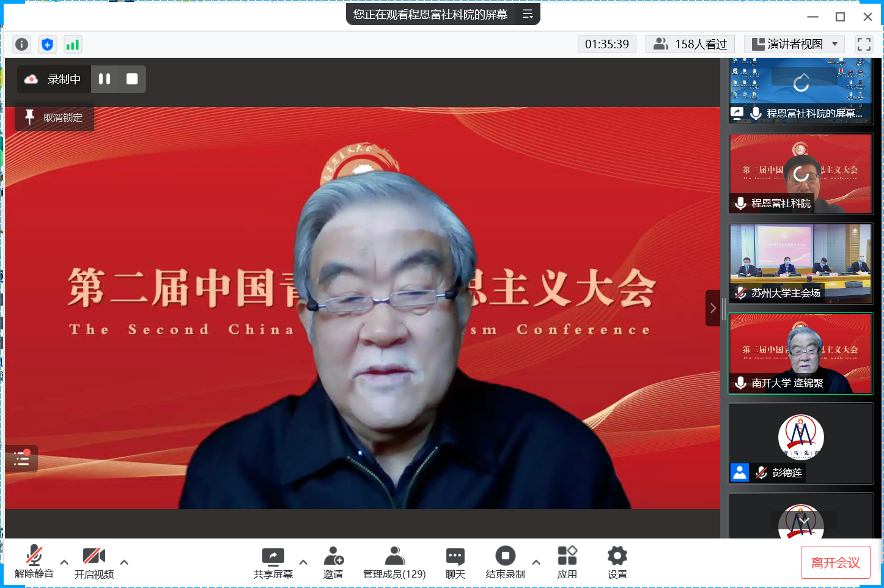Open meeting settings gear
Viewport: 884px width, 588px height.
coord(617,562)
